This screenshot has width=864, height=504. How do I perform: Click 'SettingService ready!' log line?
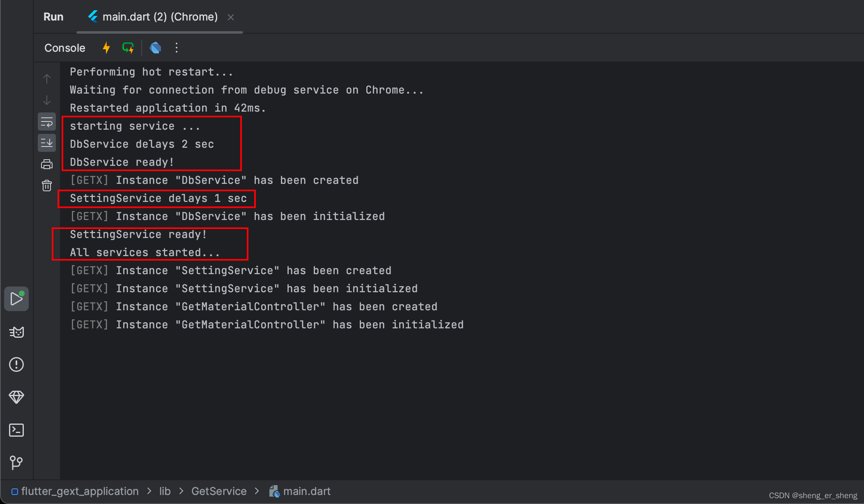[x=138, y=234]
